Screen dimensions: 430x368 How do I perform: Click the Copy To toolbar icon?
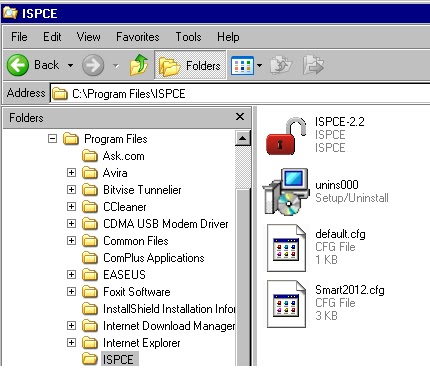(313, 65)
